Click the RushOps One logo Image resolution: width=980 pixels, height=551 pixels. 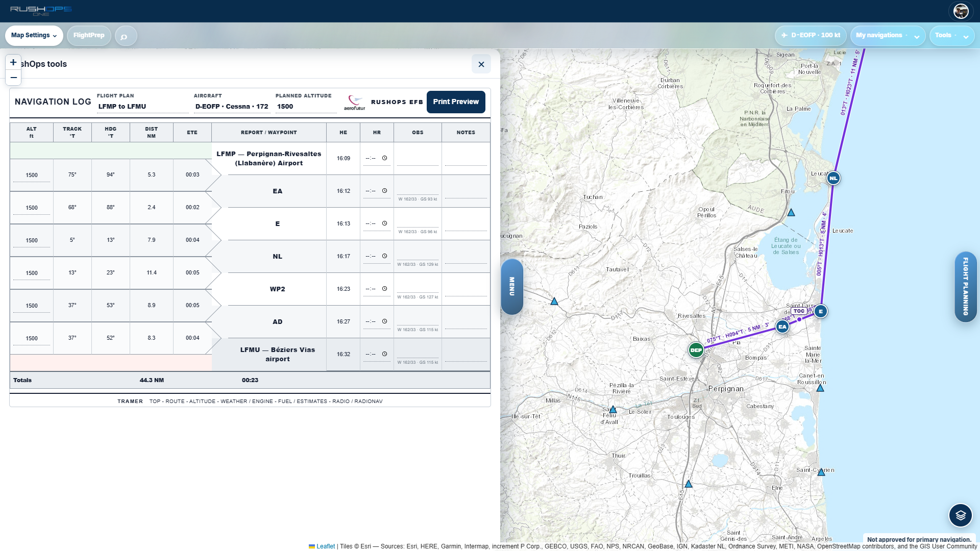(41, 11)
